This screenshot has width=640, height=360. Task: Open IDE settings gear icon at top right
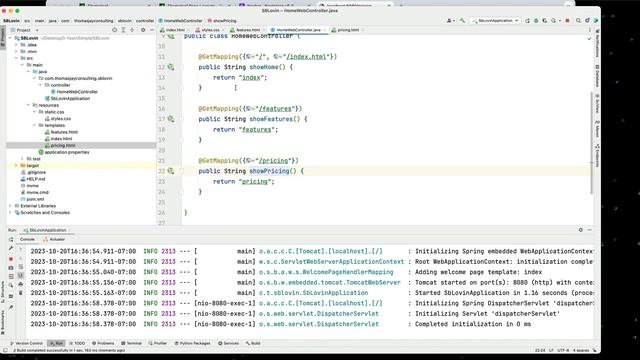pyautogui.click(x=587, y=20)
